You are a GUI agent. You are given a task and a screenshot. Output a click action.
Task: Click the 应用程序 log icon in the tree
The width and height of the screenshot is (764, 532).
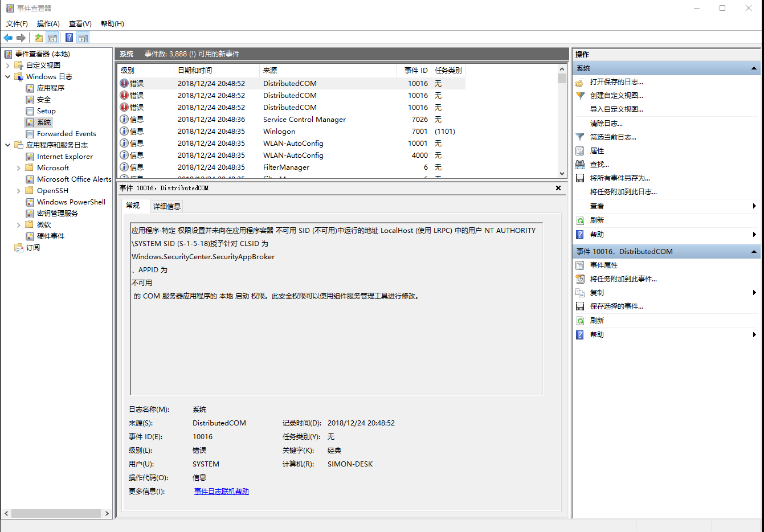click(x=30, y=88)
